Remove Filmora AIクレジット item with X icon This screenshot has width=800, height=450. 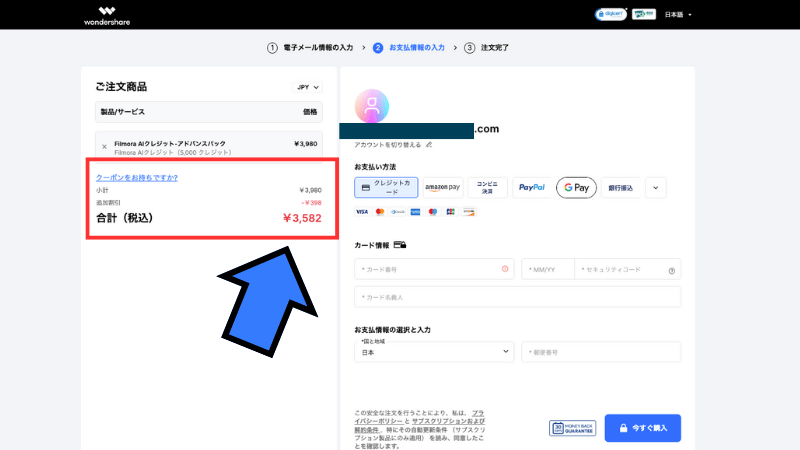(105, 147)
